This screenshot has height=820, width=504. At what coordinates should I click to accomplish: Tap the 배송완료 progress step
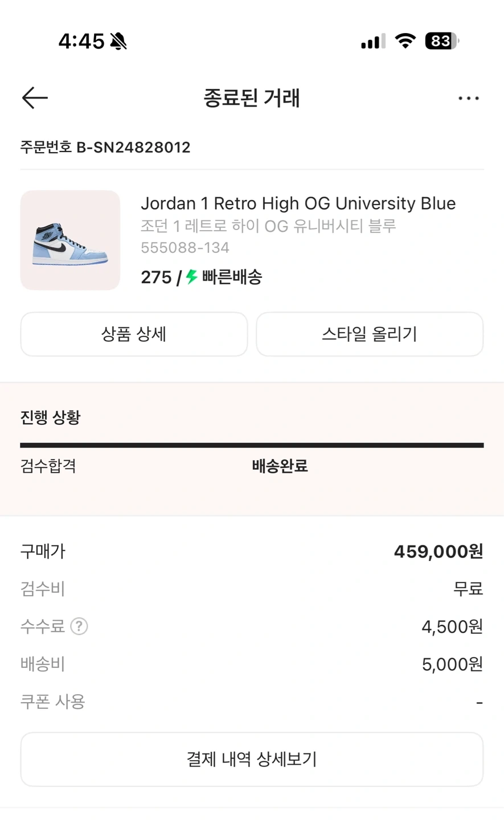click(x=280, y=466)
